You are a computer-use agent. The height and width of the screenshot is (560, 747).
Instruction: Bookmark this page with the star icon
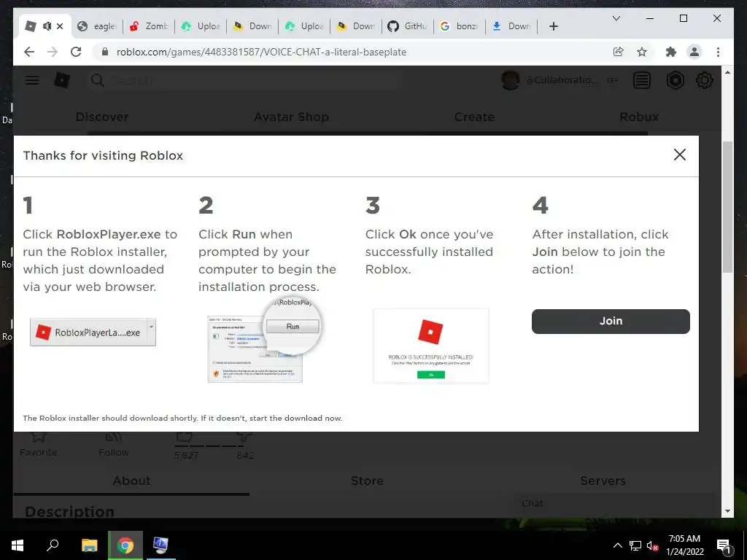tap(642, 52)
